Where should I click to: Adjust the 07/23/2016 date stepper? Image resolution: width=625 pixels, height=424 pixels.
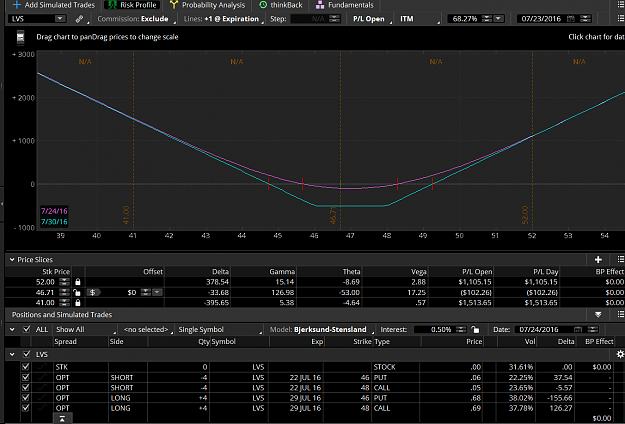point(585,19)
